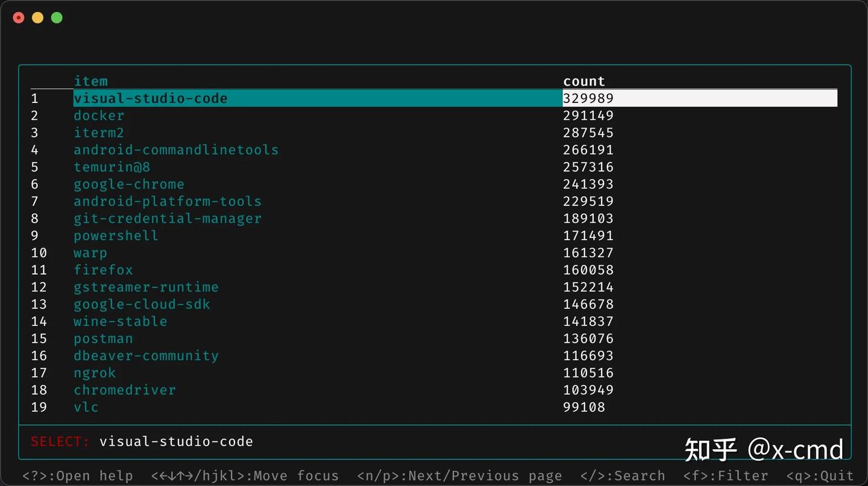The height and width of the screenshot is (486, 868).
Task: Click the git-credential-manager entry
Action: tap(168, 219)
